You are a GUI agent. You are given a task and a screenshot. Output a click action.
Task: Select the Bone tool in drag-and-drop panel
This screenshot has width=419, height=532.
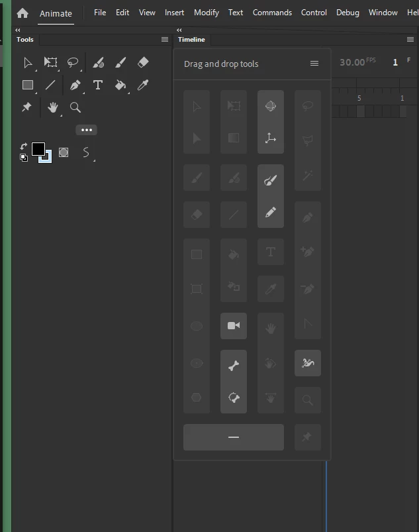click(234, 366)
